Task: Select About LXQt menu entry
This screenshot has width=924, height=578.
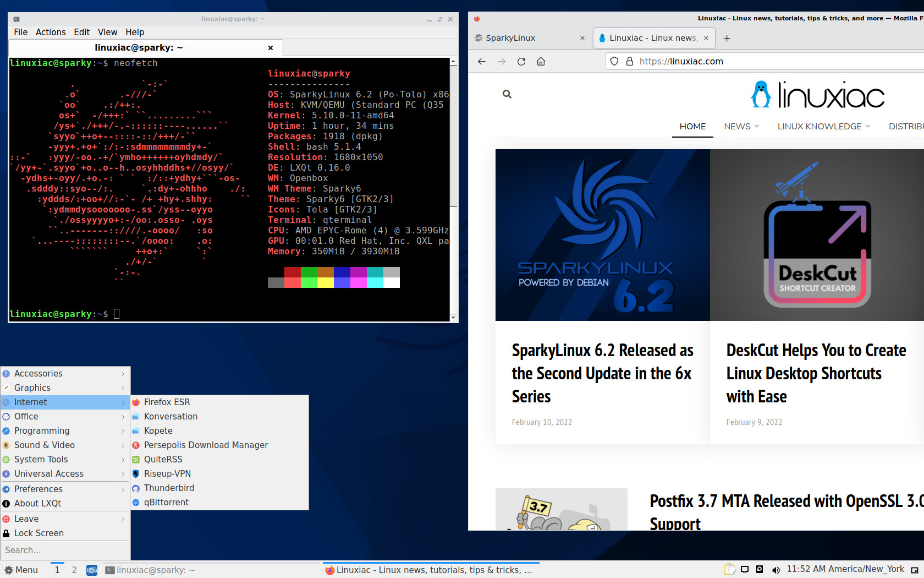Action: pyautogui.click(x=65, y=504)
